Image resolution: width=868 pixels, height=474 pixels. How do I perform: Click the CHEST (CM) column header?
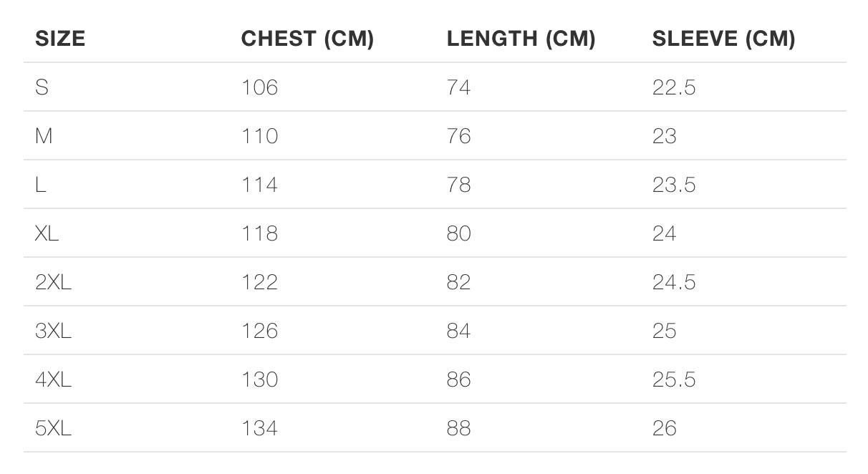coord(307,39)
